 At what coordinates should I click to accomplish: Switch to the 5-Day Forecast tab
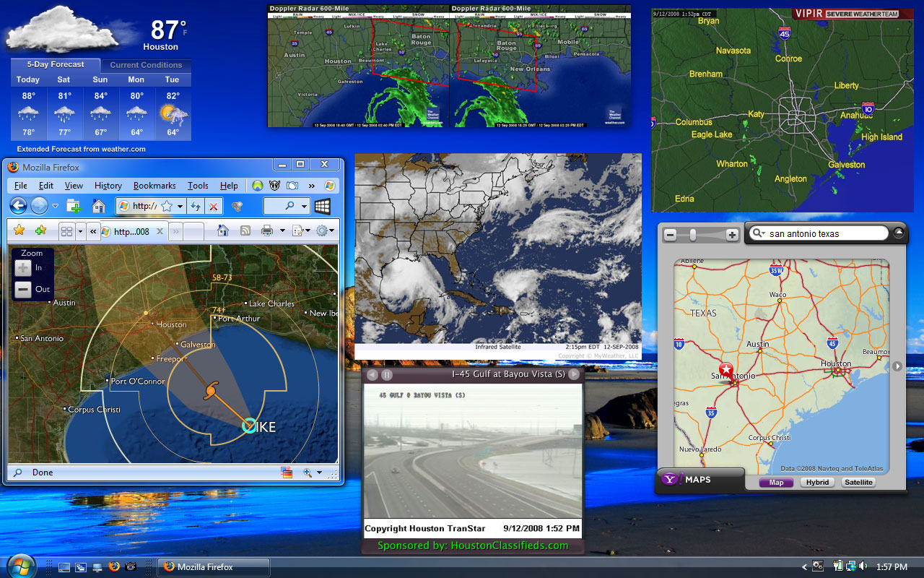[56, 64]
